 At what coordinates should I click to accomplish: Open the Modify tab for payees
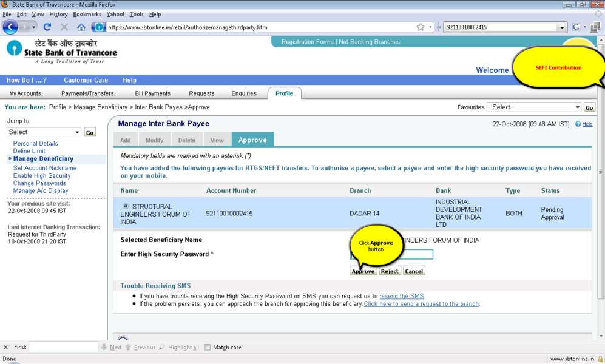pos(154,140)
